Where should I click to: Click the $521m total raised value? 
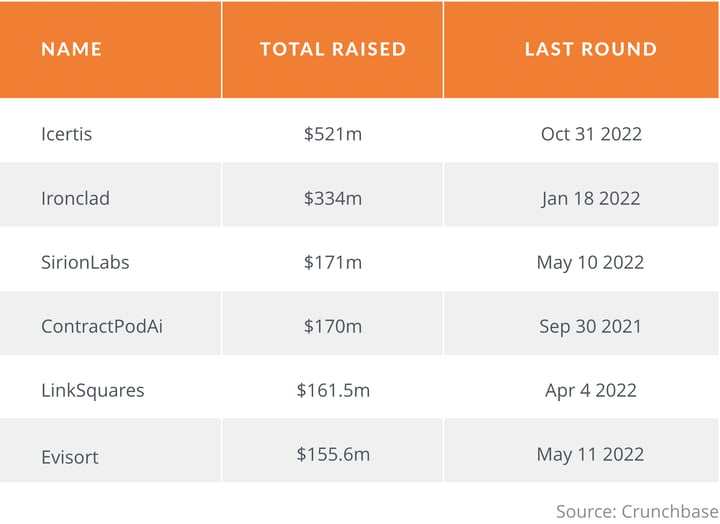(333, 134)
